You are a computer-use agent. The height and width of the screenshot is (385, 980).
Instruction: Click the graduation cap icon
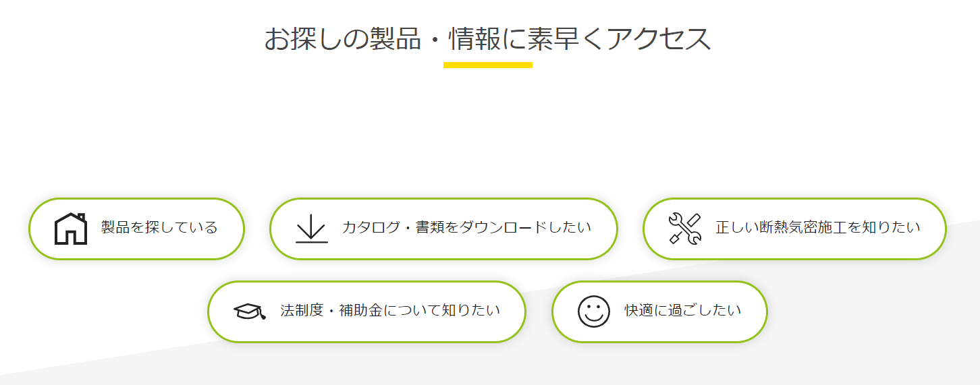(249, 312)
